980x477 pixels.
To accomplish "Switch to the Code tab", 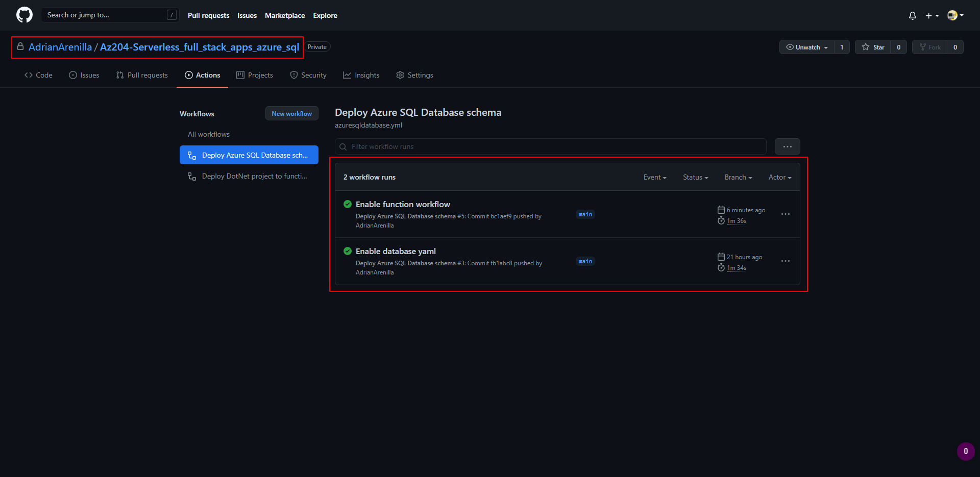I will tap(38, 75).
